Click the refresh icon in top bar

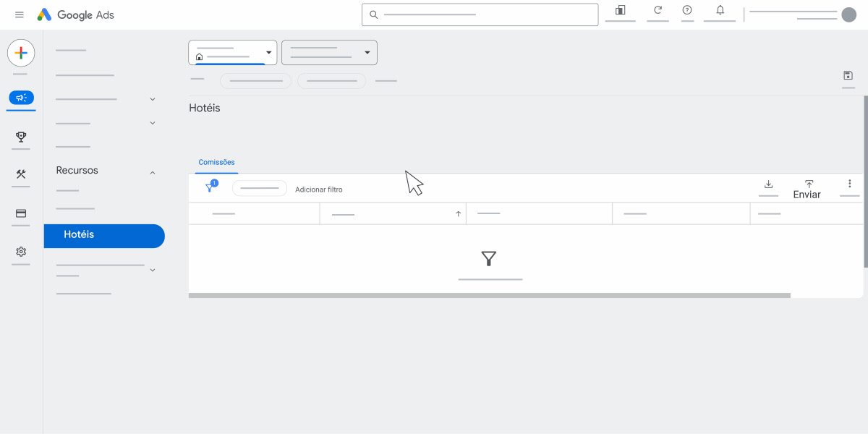click(x=658, y=10)
